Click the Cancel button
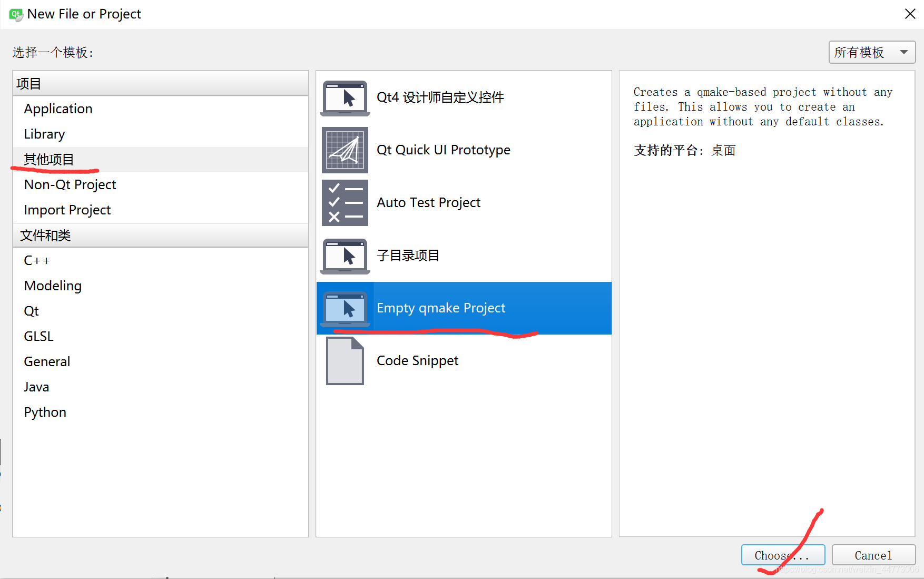Screen dimensions: 924x579 [x=873, y=555]
